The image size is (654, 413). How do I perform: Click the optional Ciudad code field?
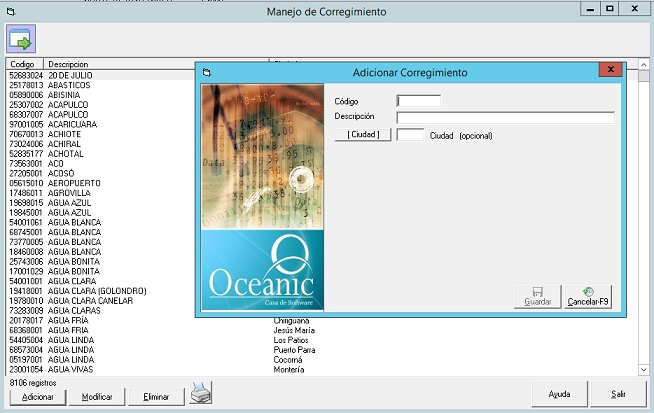[x=410, y=135]
